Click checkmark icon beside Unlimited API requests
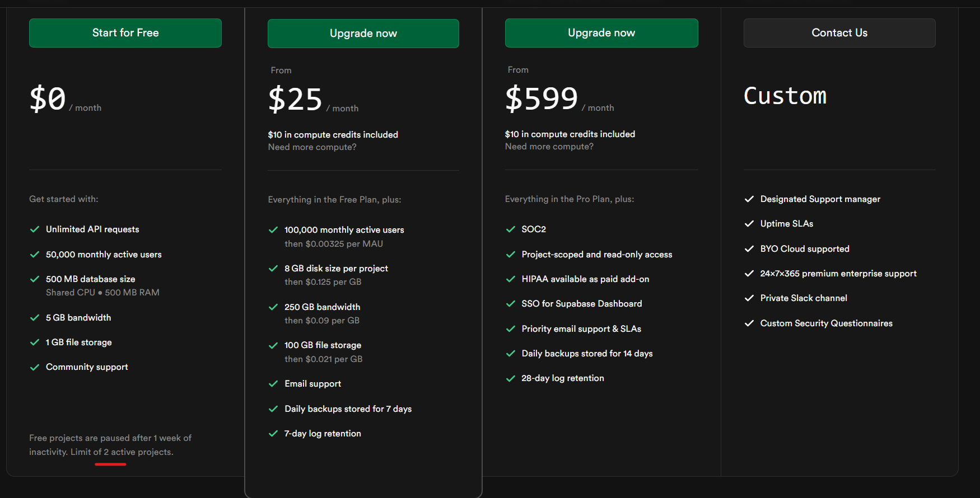This screenshot has width=980, height=498. click(x=35, y=229)
